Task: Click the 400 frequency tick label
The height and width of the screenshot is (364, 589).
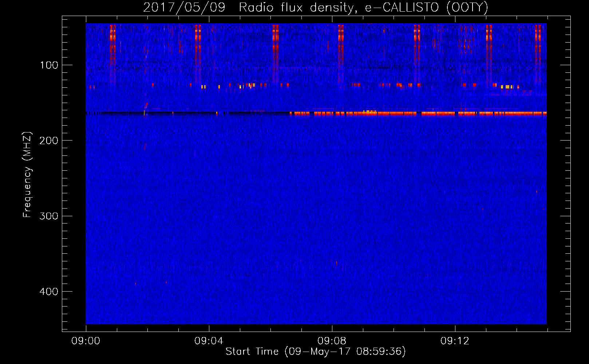Action: [x=49, y=292]
